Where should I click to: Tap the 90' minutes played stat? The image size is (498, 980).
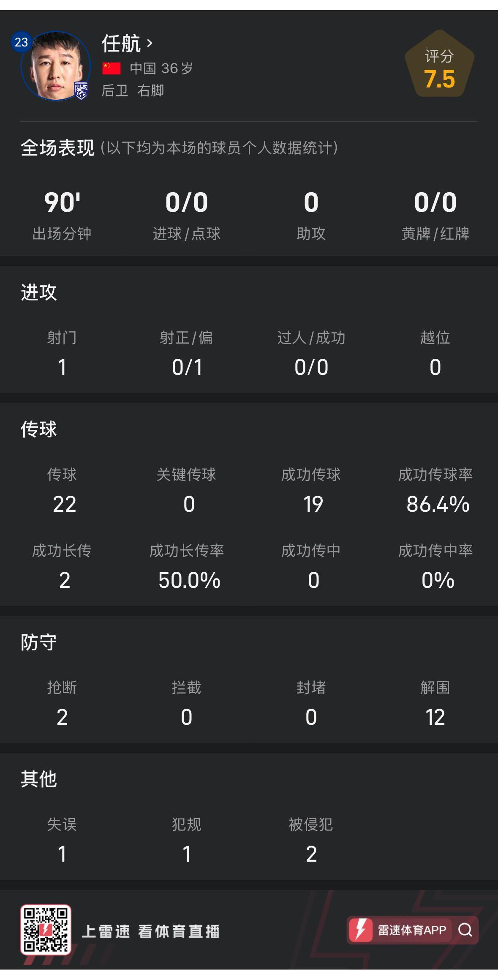[x=62, y=202]
